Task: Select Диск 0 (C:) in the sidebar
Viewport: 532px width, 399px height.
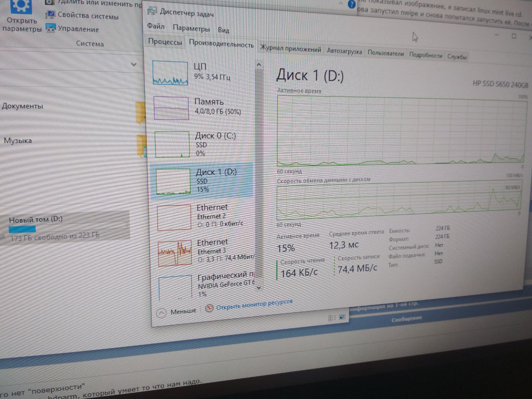Action: point(202,144)
